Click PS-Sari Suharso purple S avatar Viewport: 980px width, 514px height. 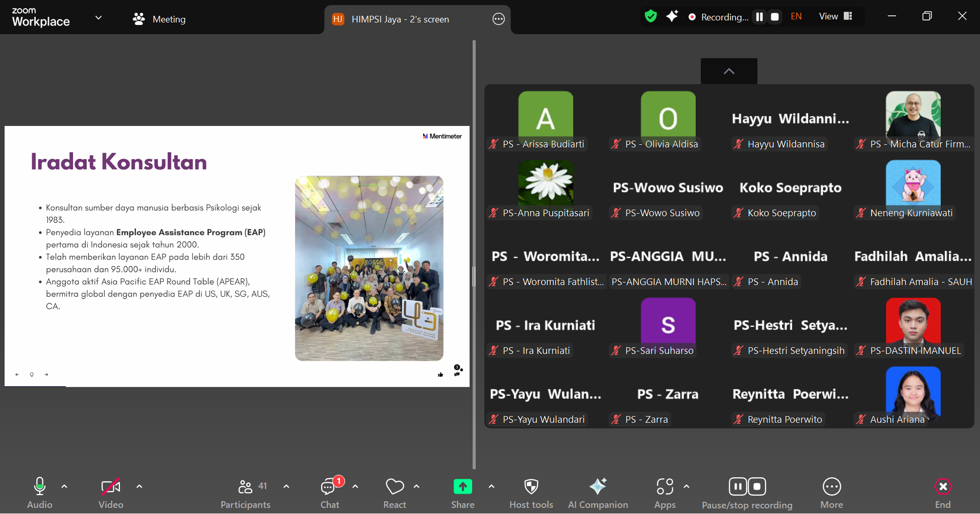(x=668, y=322)
